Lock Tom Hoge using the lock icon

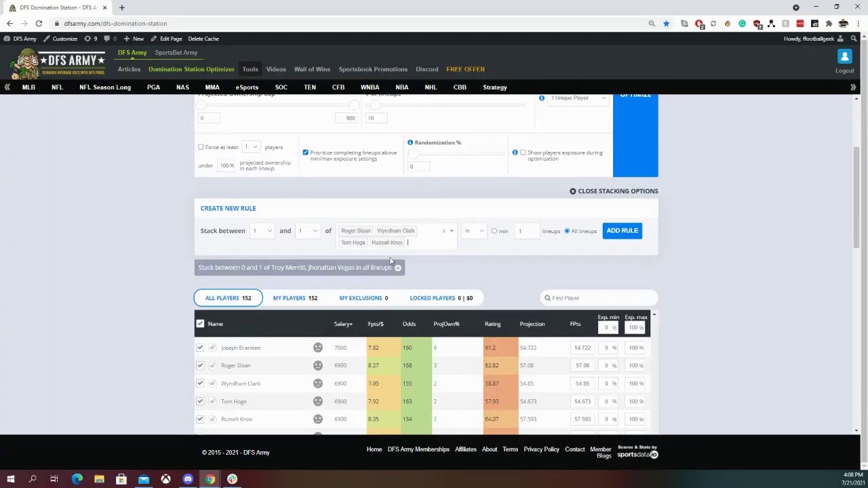(212, 401)
